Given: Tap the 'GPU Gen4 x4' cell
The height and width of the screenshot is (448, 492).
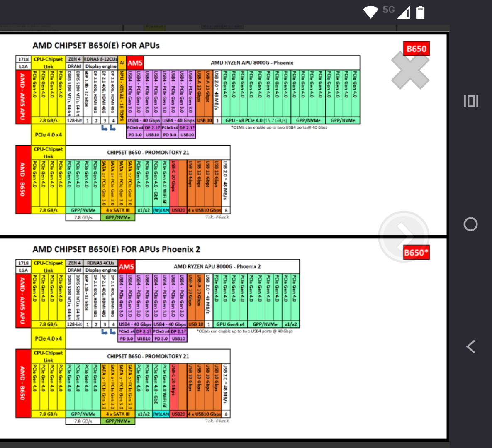Looking at the screenshot, I should tap(230, 324).
